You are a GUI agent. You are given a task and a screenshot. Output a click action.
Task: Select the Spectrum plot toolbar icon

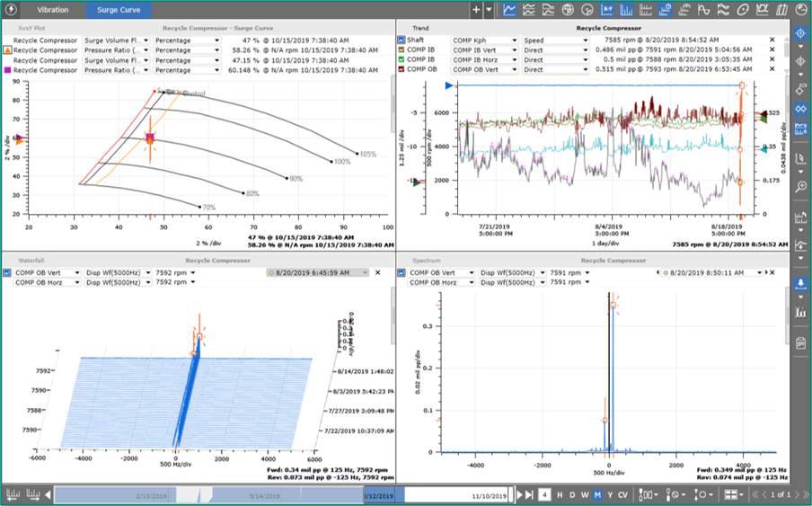click(x=626, y=9)
